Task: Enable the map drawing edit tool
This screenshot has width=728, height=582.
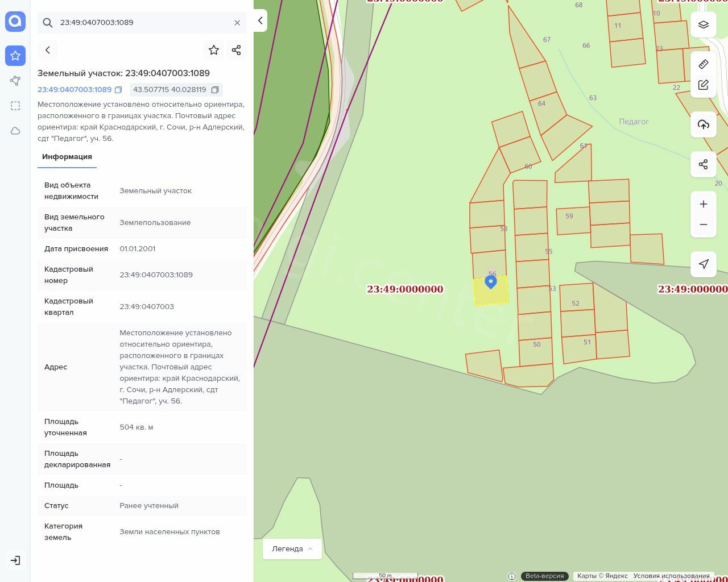Action: pos(704,85)
